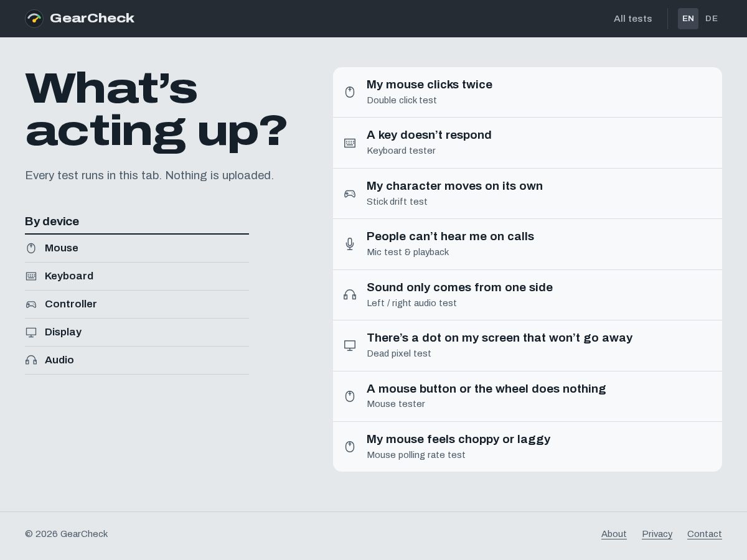Select Controller device category
Viewport: 747px width, 560px height.
[x=137, y=304]
